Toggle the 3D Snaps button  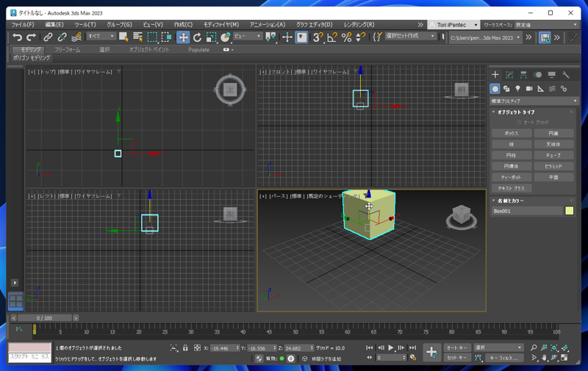click(x=318, y=37)
